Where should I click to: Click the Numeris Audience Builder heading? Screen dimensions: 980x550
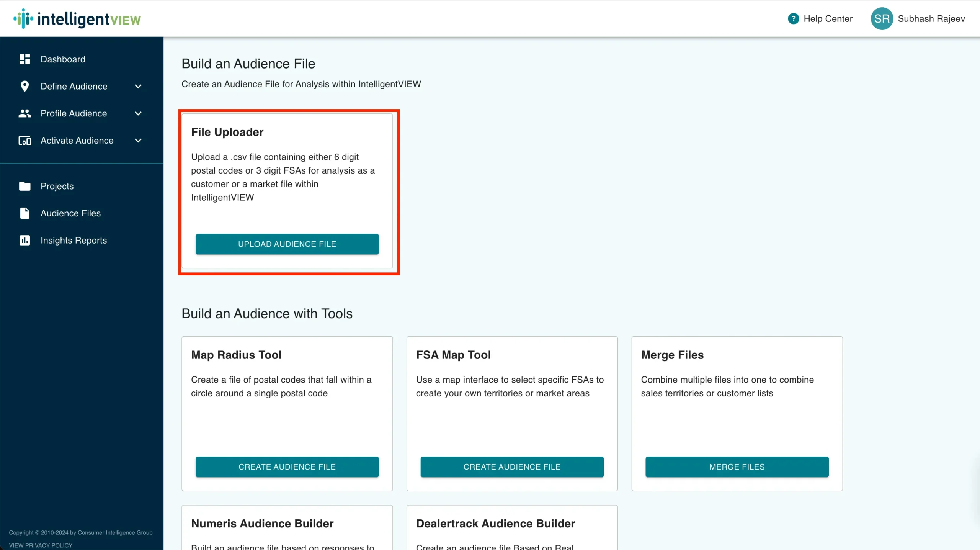(262, 524)
